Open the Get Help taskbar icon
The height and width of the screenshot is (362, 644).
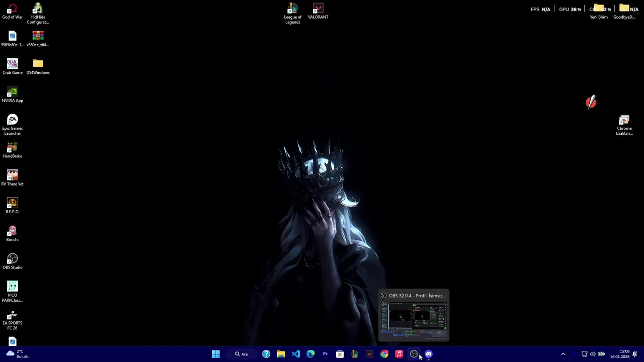point(266,354)
